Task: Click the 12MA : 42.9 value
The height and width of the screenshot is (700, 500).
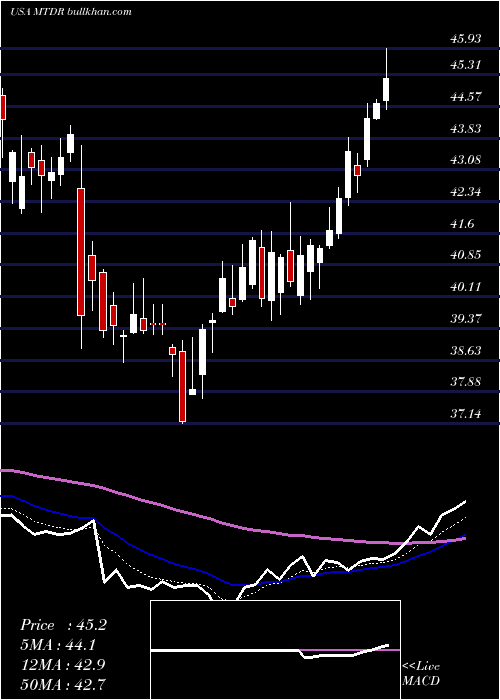Action: [x=62, y=664]
